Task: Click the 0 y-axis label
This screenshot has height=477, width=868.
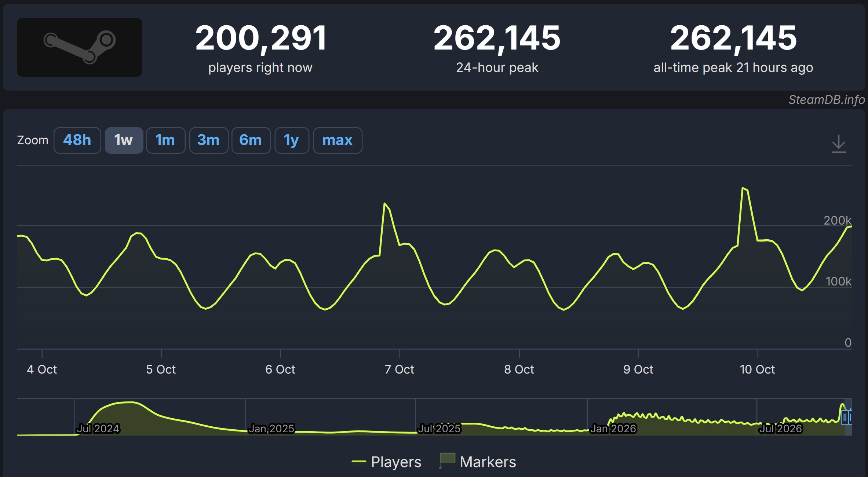Action: coord(848,342)
